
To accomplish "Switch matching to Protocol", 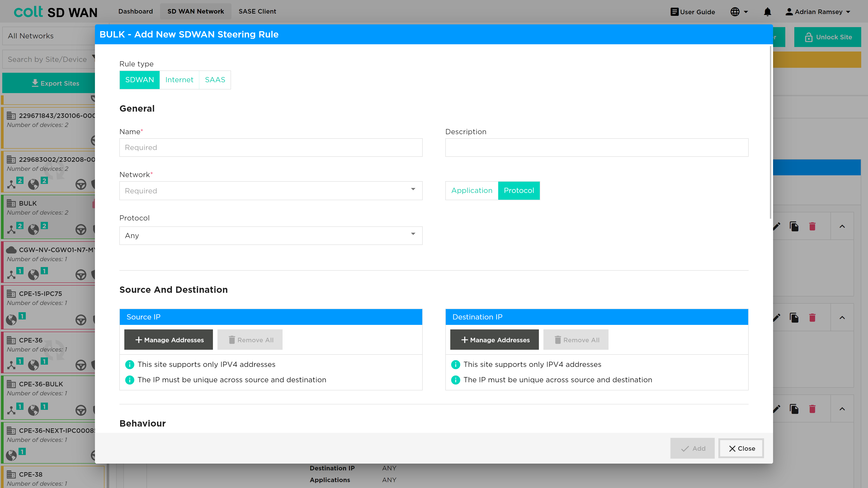I will [x=519, y=191].
